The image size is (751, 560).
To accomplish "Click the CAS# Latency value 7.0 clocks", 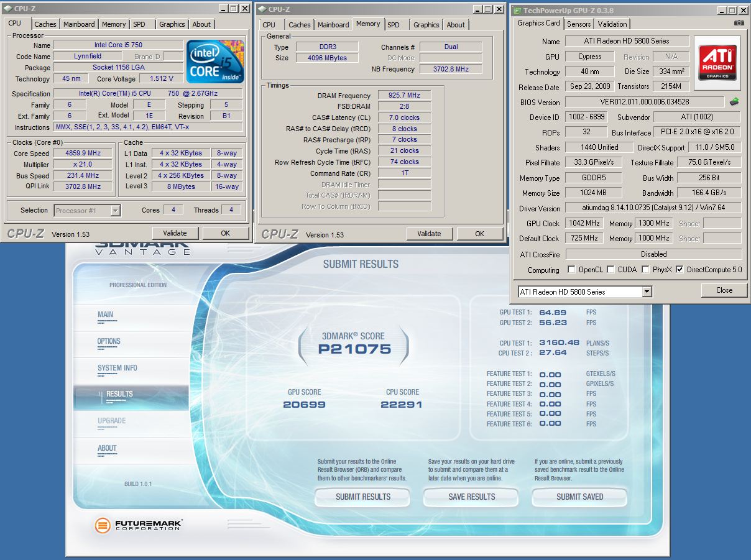I will tap(403, 117).
